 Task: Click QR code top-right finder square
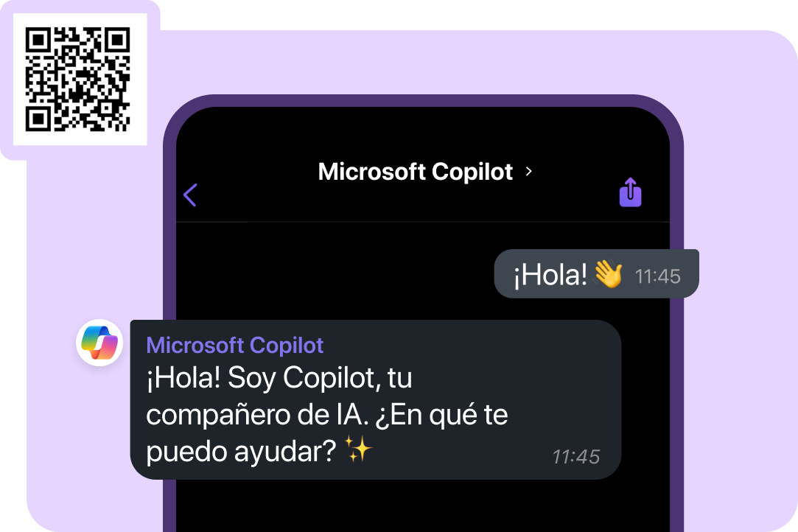click(118, 40)
